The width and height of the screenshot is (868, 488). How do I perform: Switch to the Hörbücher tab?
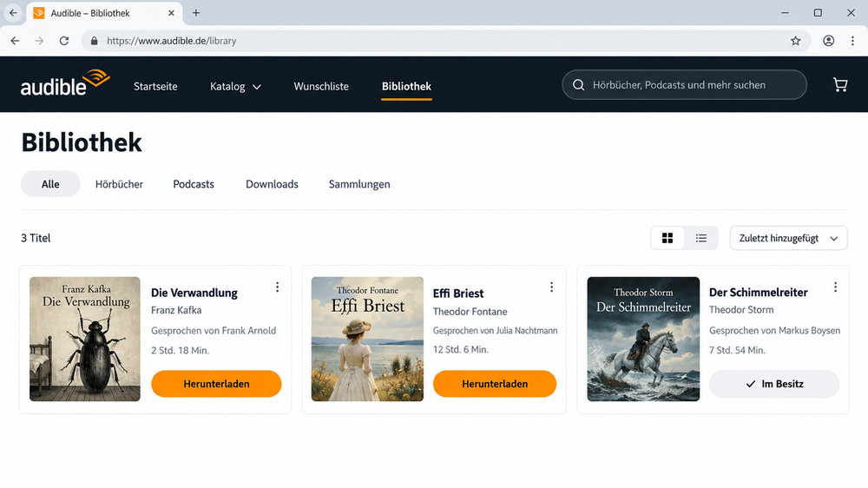119,184
